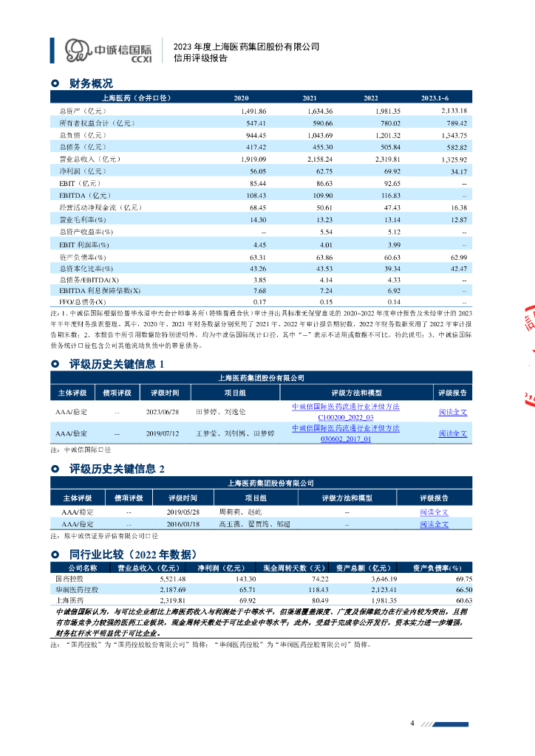Click 国药控股 debt ratio 69.75
The image size is (535, 756).
tap(464, 579)
